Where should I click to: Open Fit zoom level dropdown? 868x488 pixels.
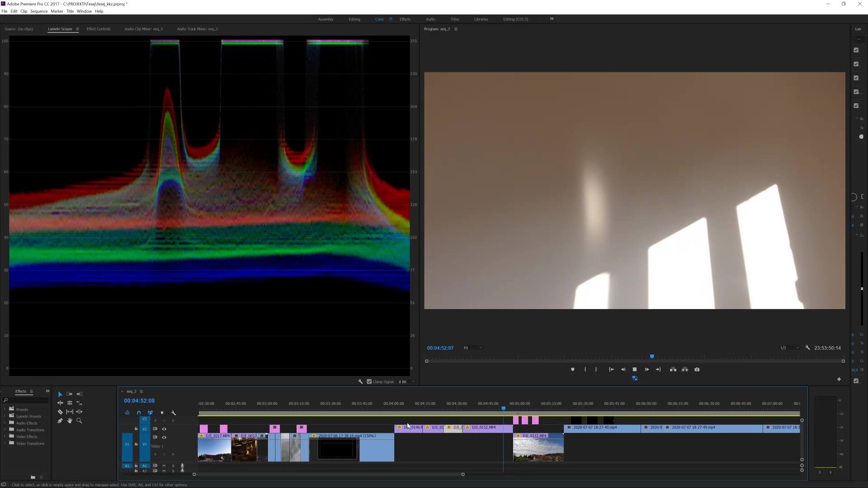(x=472, y=348)
